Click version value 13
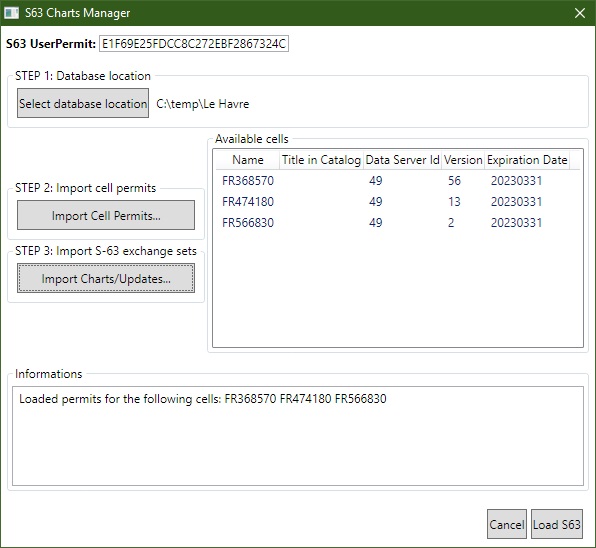 click(454, 201)
